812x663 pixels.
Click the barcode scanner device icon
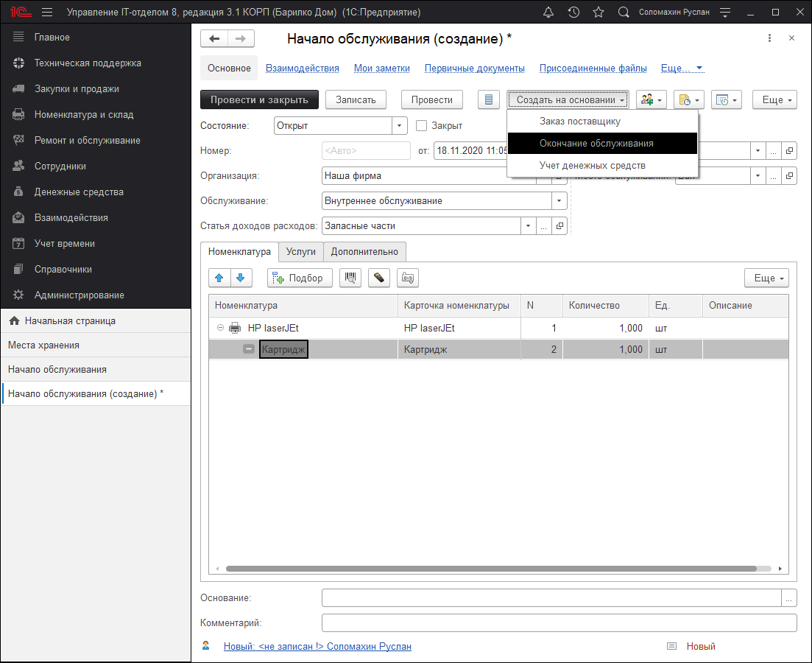pyautogui.click(x=378, y=278)
